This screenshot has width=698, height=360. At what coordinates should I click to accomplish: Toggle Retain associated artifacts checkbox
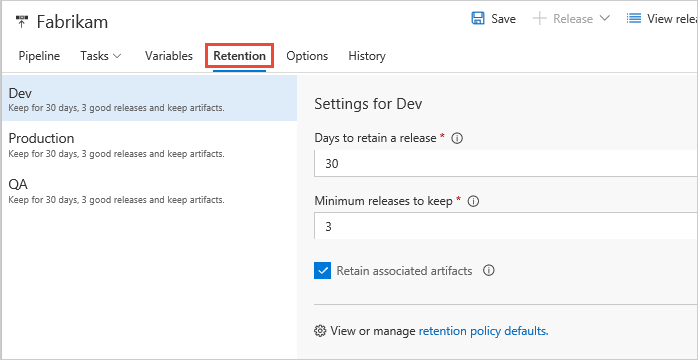(x=322, y=271)
